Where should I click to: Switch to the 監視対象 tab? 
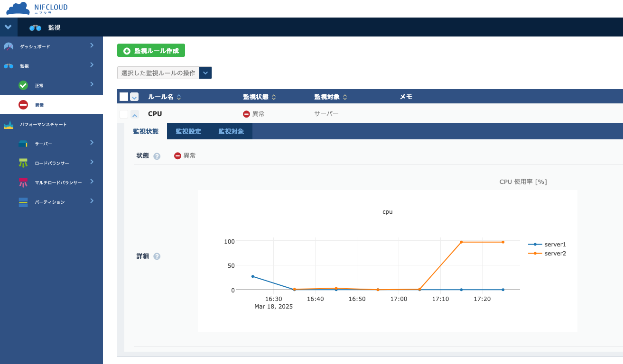(231, 131)
